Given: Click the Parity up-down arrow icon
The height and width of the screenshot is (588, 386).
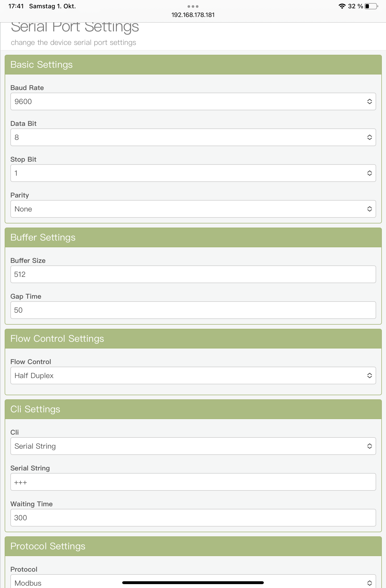Looking at the screenshot, I should click(x=369, y=209).
